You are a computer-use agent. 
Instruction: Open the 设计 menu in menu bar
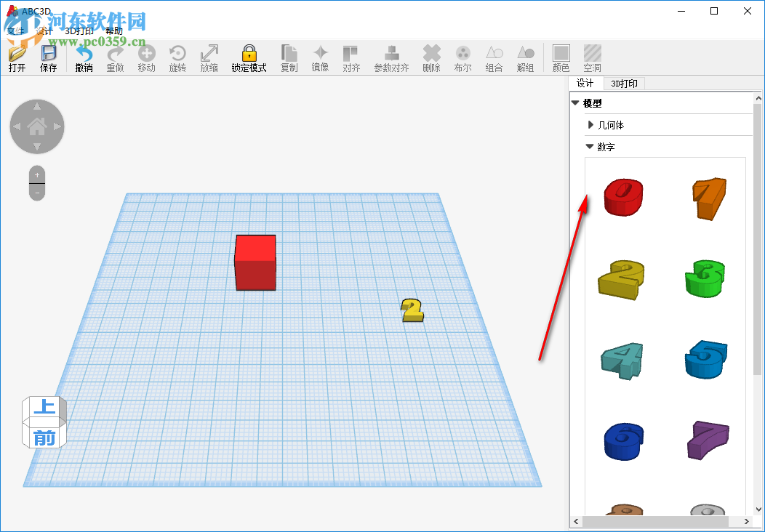coord(44,31)
